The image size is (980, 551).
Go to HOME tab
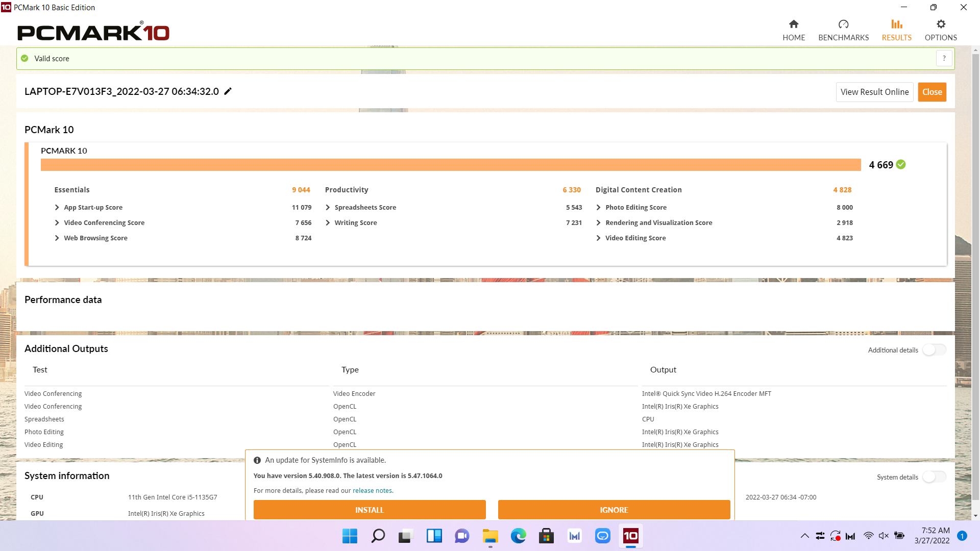pyautogui.click(x=794, y=31)
